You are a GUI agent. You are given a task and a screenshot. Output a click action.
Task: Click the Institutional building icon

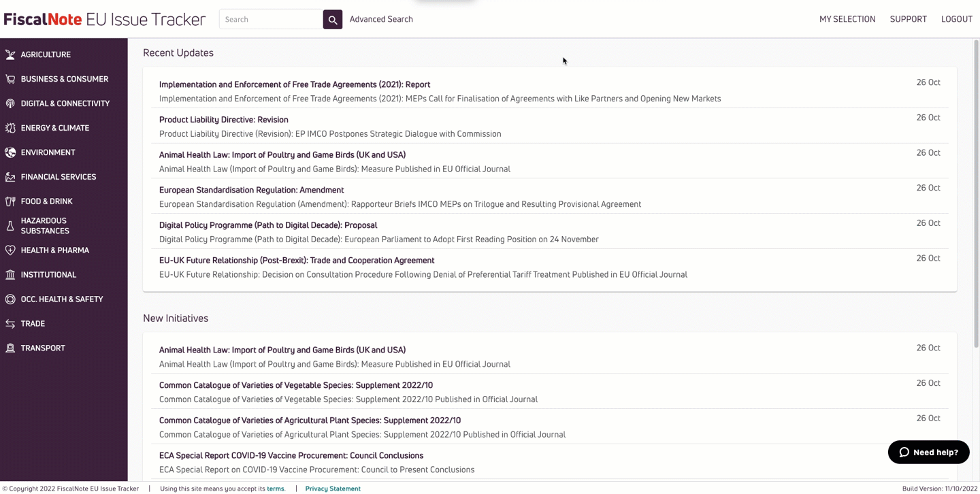[10, 275]
